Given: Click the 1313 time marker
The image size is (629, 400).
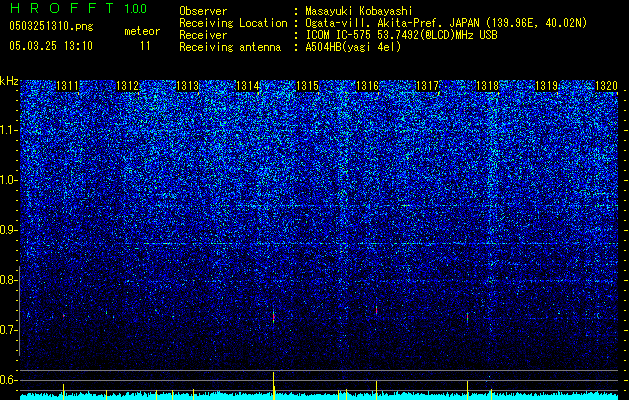Looking at the screenshot, I should [x=187, y=86].
